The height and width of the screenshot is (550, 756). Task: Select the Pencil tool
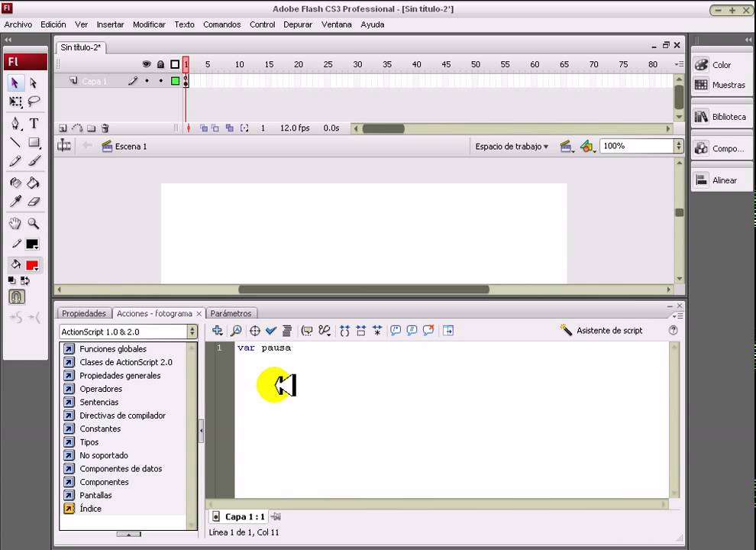[x=15, y=161]
